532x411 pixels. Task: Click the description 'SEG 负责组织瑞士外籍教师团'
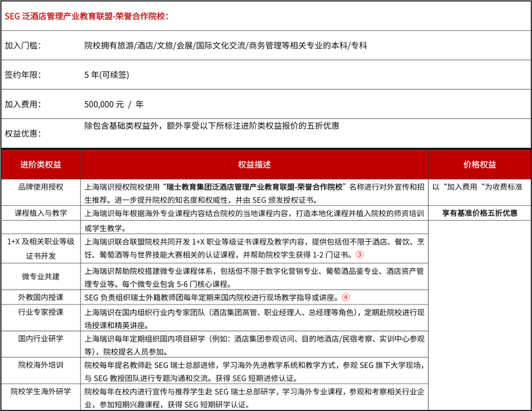pyautogui.click(x=134, y=298)
